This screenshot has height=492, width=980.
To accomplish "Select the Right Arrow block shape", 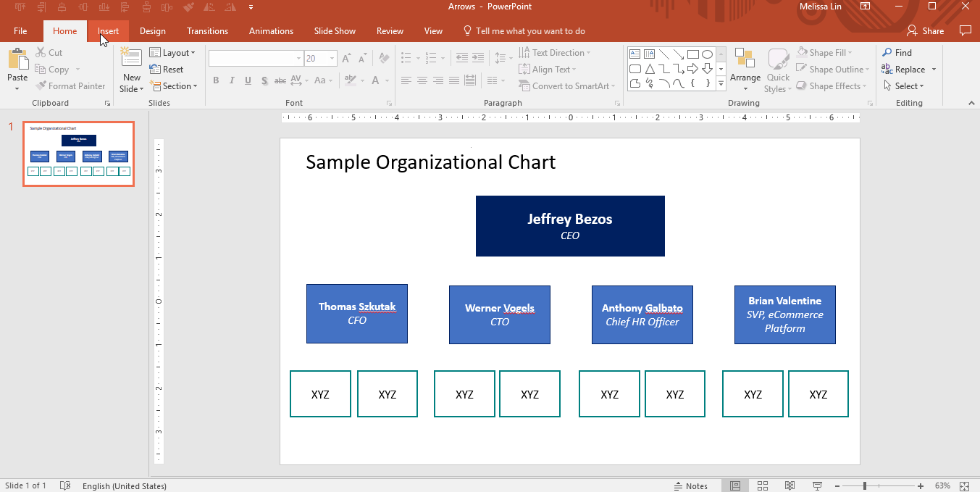I will tap(693, 69).
